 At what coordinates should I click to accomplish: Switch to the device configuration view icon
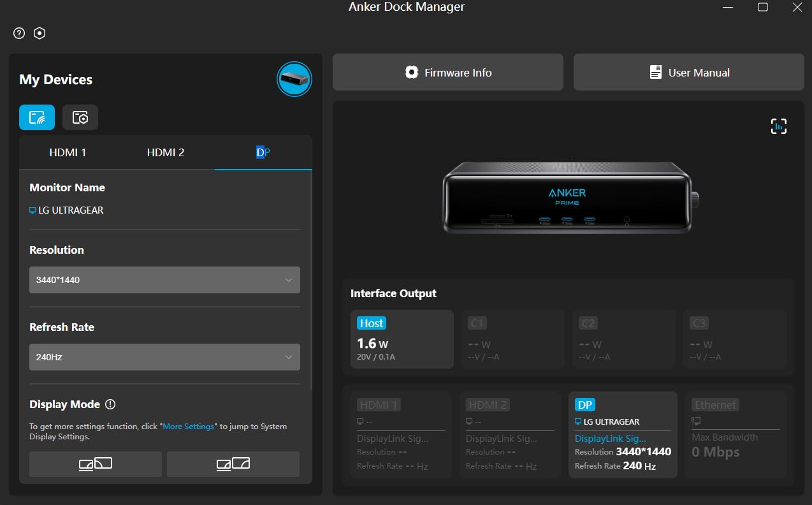pos(80,117)
